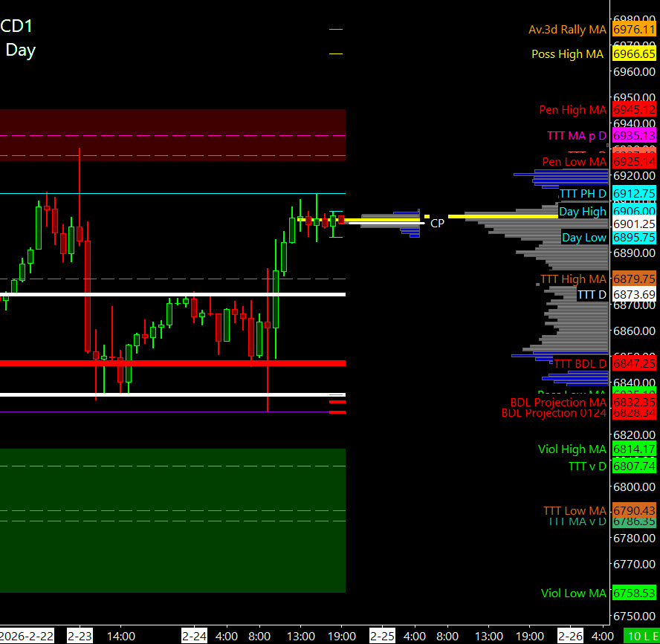Select the Day Low label

point(584,238)
